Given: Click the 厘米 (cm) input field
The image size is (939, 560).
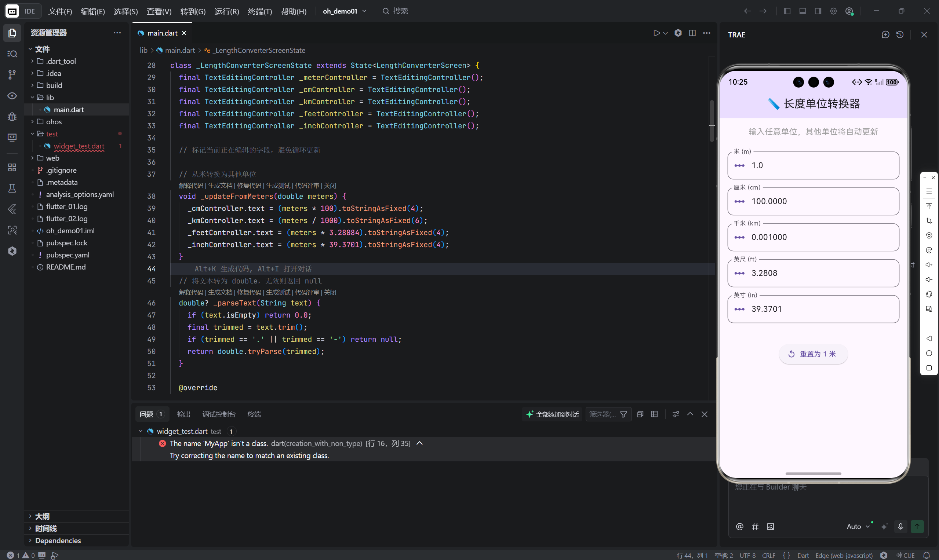Looking at the screenshot, I should coord(813,201).
